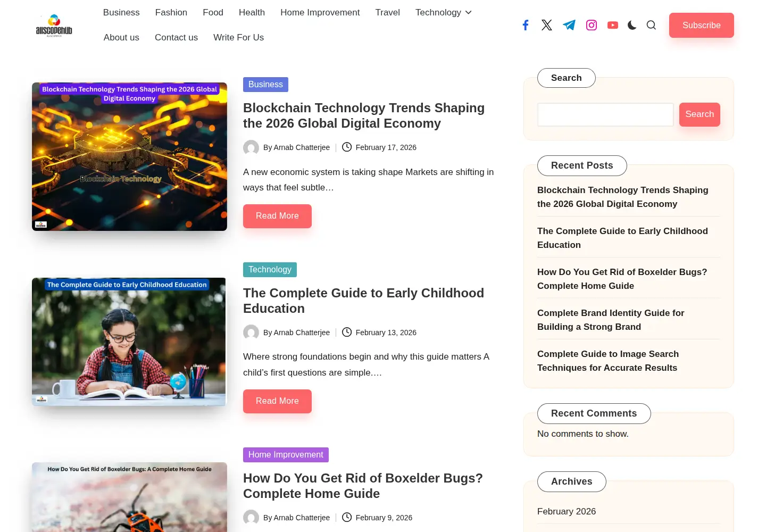The image size is (766, 532).
Task: Open recent post Complete Guide to Early Childhood
Action: [622, 238]
